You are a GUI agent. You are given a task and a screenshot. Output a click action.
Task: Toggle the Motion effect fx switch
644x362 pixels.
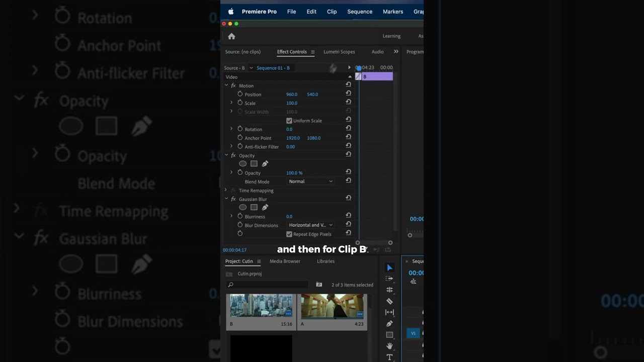pos(233,85)
